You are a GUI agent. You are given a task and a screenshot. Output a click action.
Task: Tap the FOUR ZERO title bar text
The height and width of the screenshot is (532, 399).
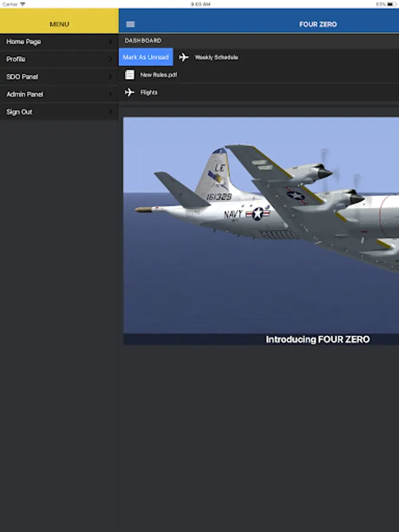pos(318,24)
